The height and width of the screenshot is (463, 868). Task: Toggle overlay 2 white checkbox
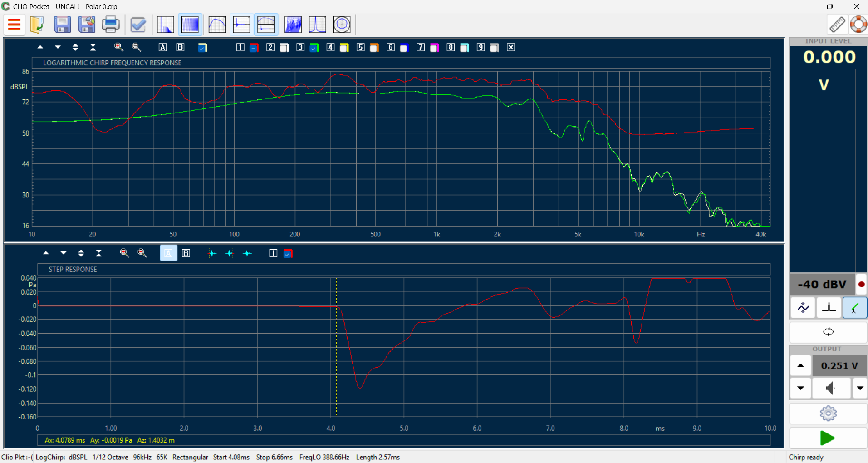point(284,48)
